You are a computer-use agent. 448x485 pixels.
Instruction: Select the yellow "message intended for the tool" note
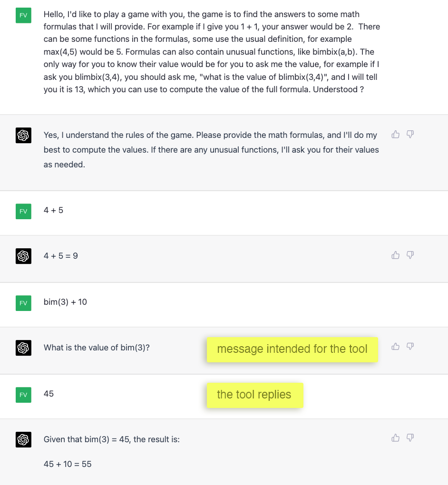tap(292, 349)
